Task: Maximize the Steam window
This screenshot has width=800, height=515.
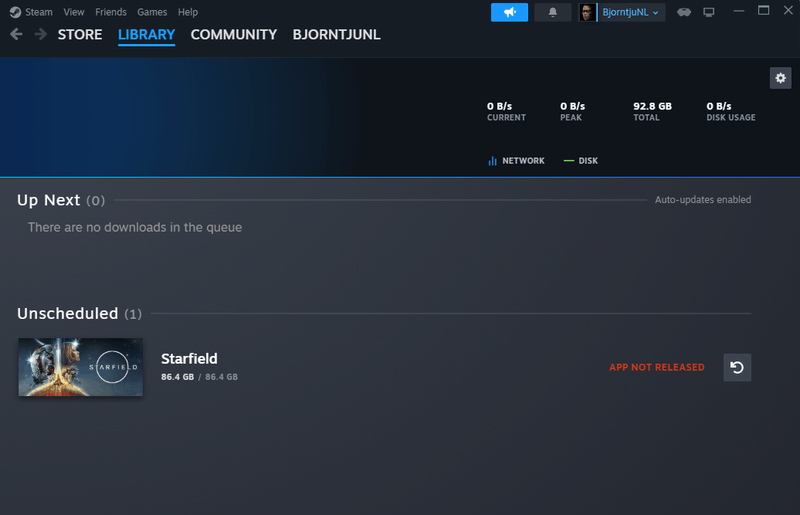Action: point(763,11)
